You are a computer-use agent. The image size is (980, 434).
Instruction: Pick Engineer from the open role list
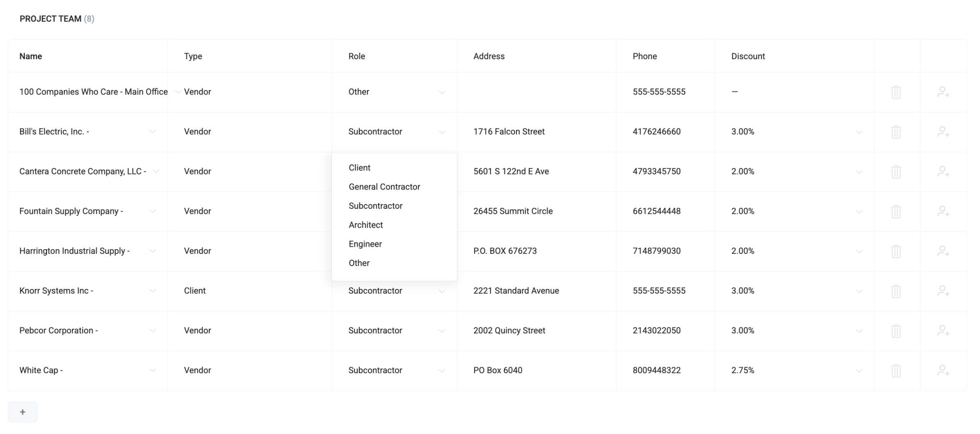365,244
